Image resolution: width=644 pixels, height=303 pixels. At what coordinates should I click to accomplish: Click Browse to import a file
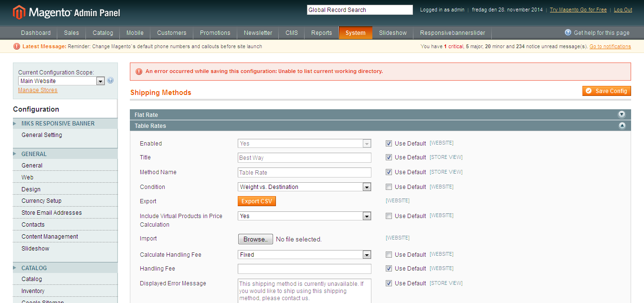pyautogui.click(x=255, y=239)
